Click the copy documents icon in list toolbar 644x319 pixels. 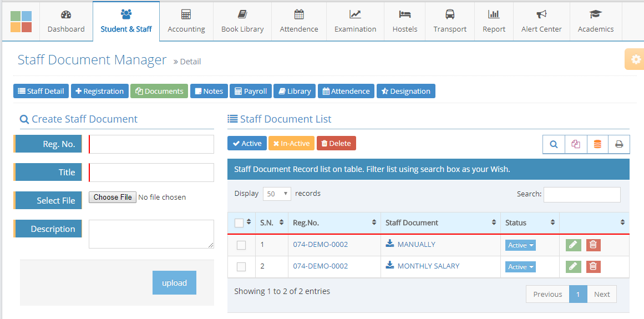pyautogui.click(x=575, y=144)
